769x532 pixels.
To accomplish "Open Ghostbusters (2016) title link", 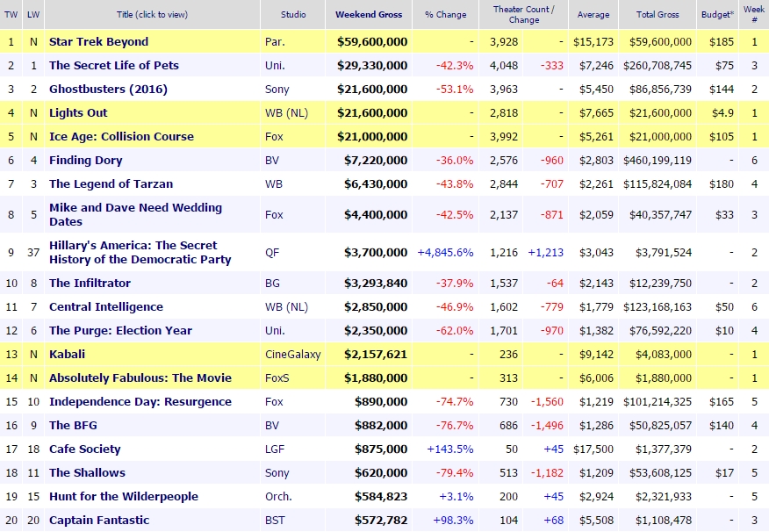I will [108, 90].
